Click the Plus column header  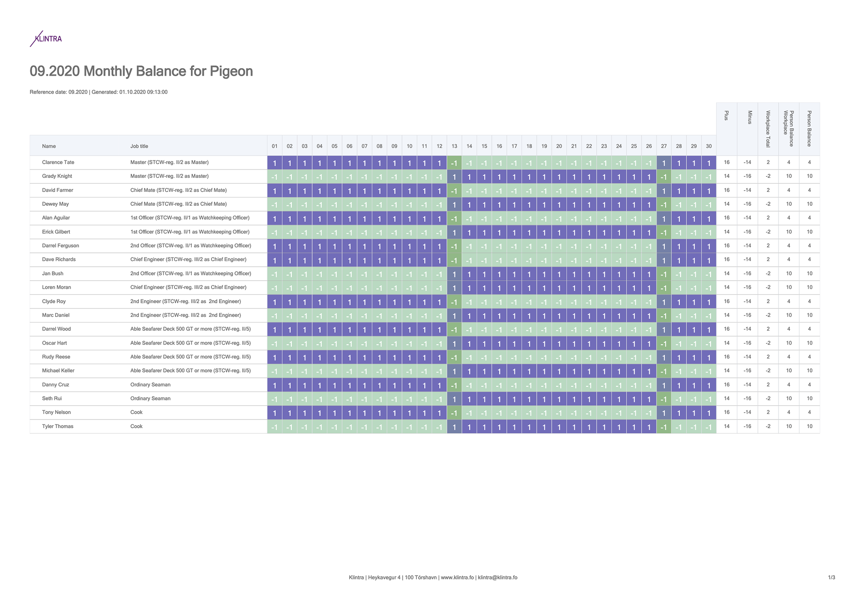point(726,116)
